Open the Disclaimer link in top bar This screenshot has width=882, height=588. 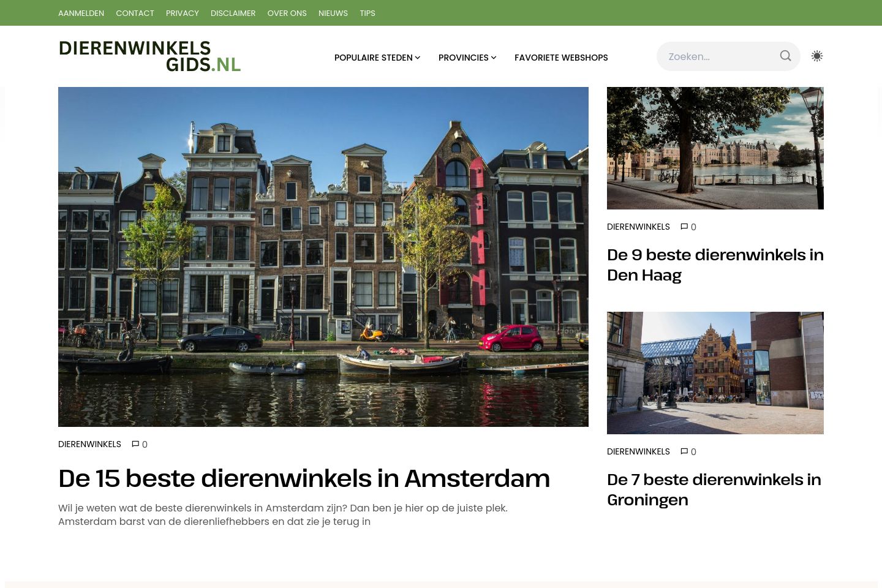coord(233,13)
